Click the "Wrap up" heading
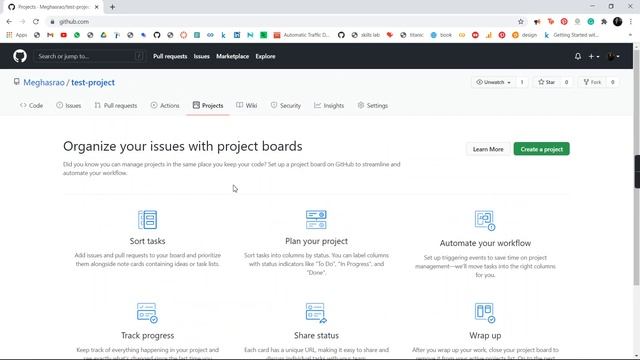 [485, 336]
